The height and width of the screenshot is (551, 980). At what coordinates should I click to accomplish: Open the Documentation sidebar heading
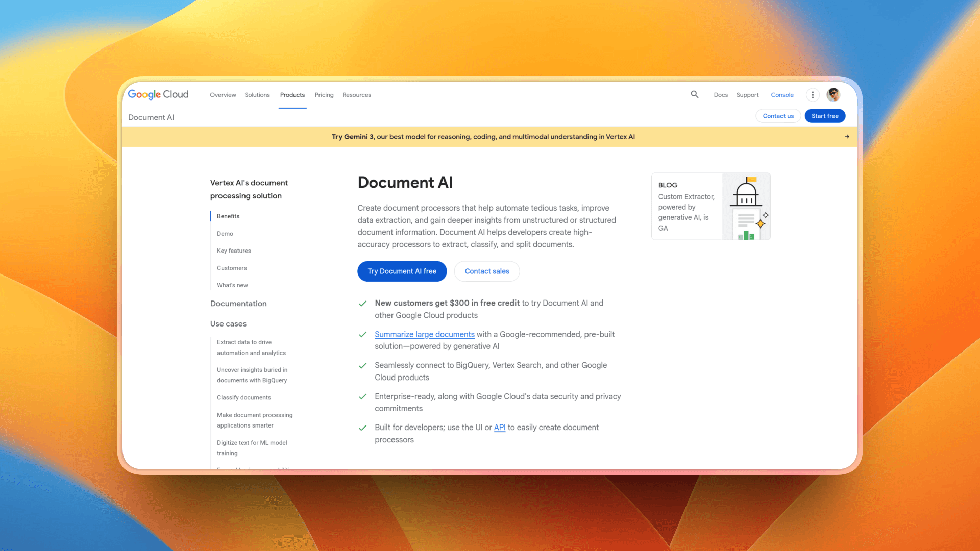point(238,304)
